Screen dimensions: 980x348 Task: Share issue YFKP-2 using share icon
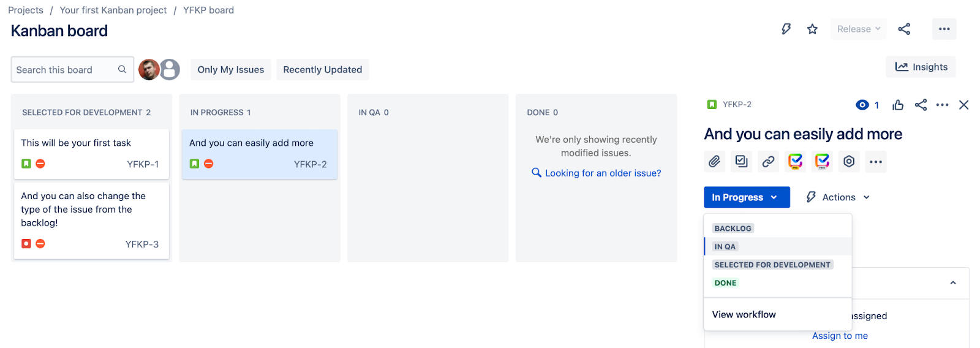(921, 105)
